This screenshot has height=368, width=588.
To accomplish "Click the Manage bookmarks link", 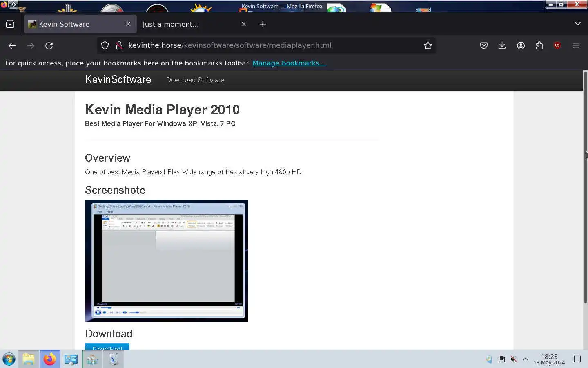I will (x=289, y=63).
